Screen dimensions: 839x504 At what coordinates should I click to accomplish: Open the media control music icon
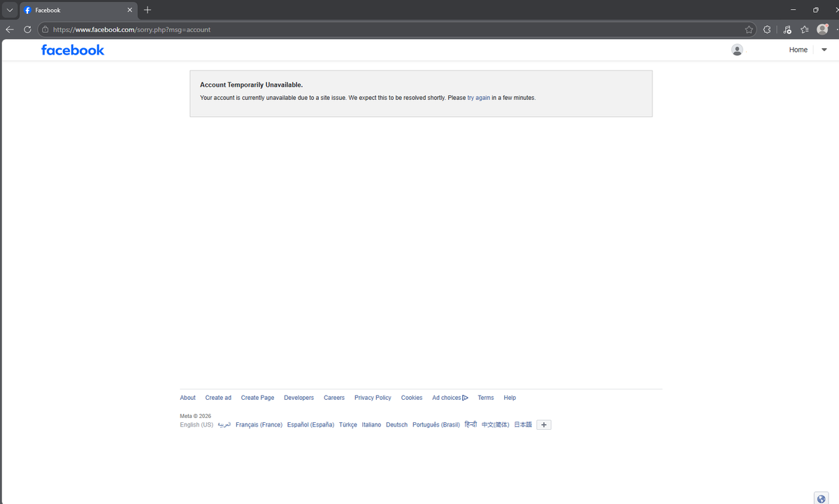pos(787,29)
